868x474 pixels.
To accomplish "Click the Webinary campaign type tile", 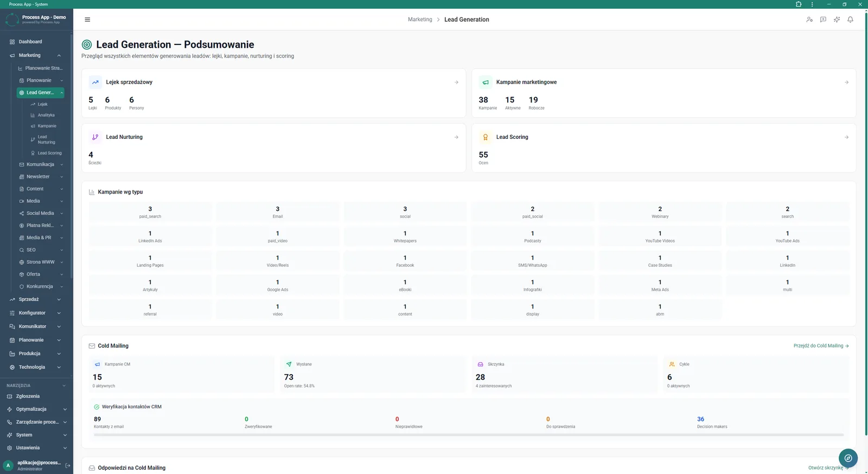I will point(660,212).
